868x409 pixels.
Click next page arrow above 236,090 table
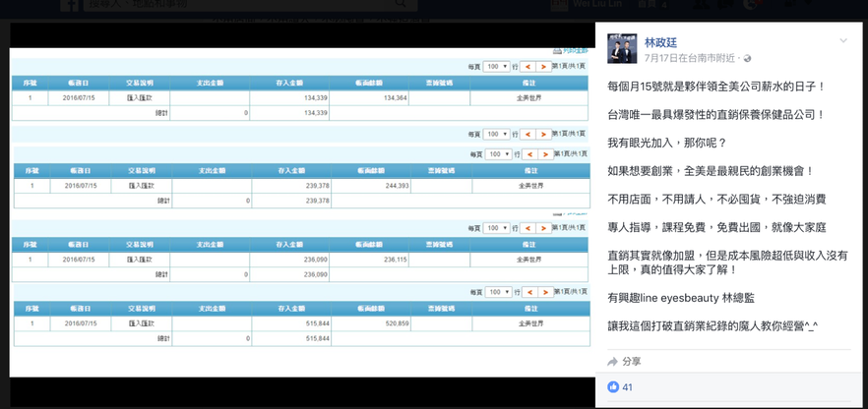point(544,228)
